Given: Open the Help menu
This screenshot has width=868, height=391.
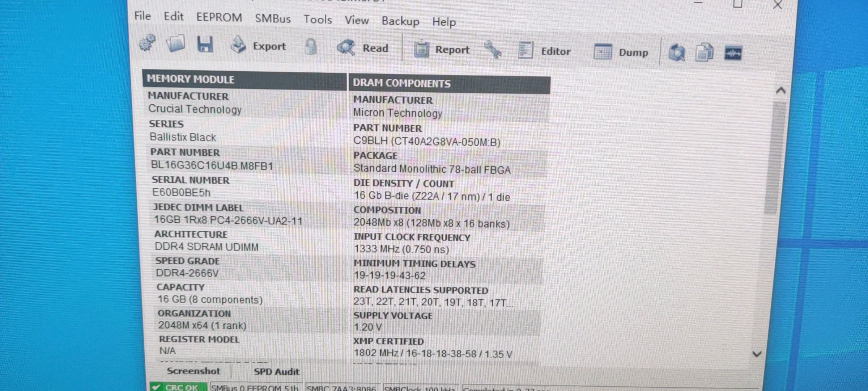Looking at the screenshot, I should [x=444, y=22].
